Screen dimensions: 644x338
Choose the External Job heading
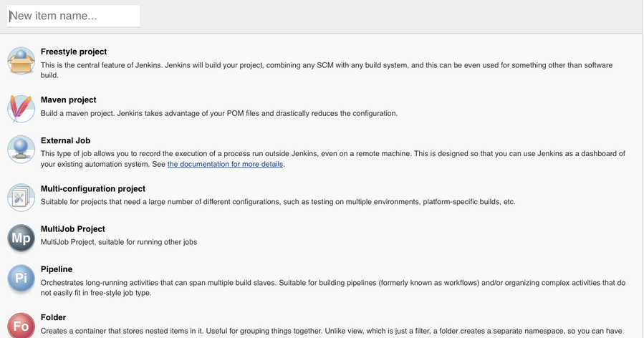[65, 140]
